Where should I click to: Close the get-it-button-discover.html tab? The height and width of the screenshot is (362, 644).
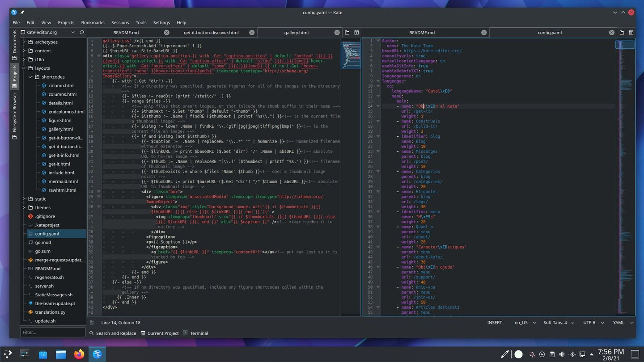point(252,33)
